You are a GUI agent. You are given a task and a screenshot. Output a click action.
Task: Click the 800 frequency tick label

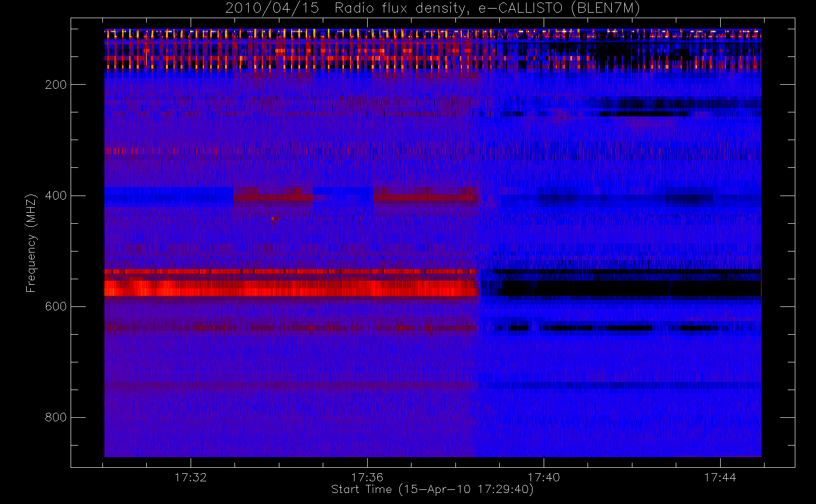pos(55,417)
